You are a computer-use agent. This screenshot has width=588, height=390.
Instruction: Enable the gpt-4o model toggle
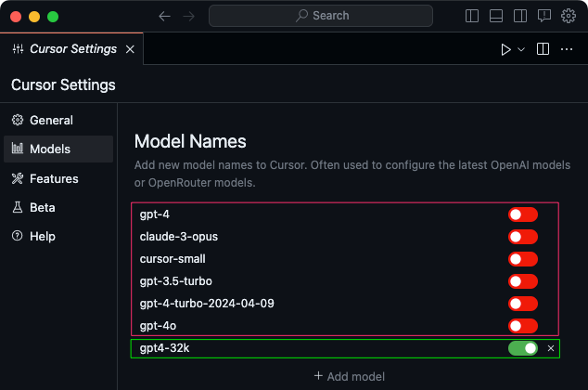coord(523,326)
